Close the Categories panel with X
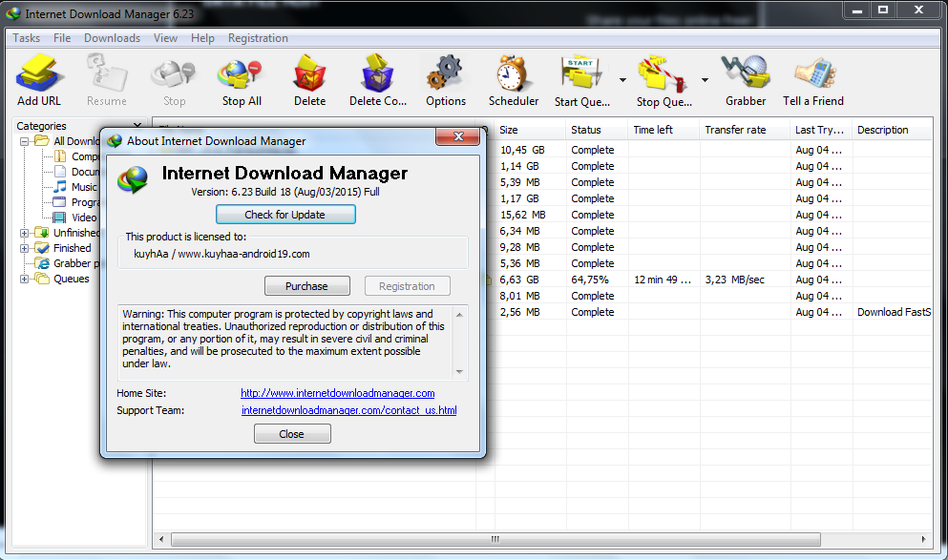This screenshot has width=948, height=560. [137, 125]
